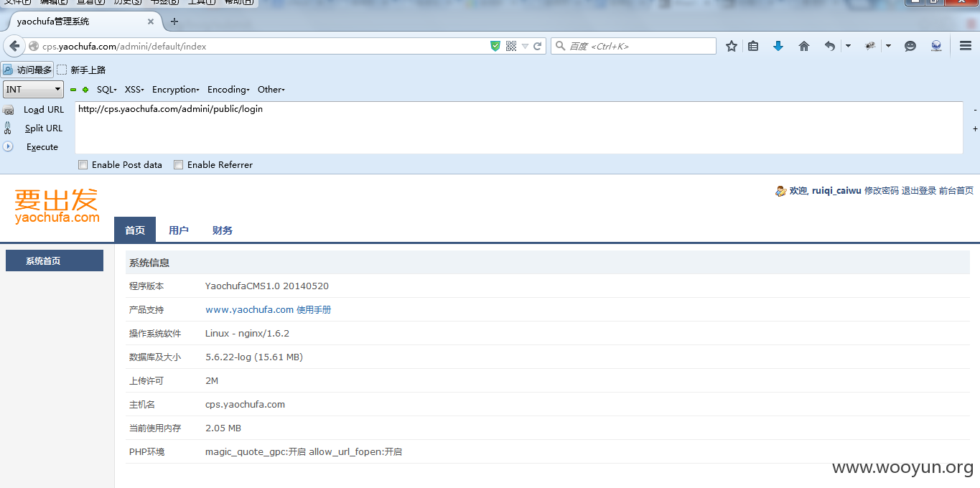Viewport: 980px width, 488px height.
Task: Click the green minus HackBar icon
Action: click(x=73, y=90)
